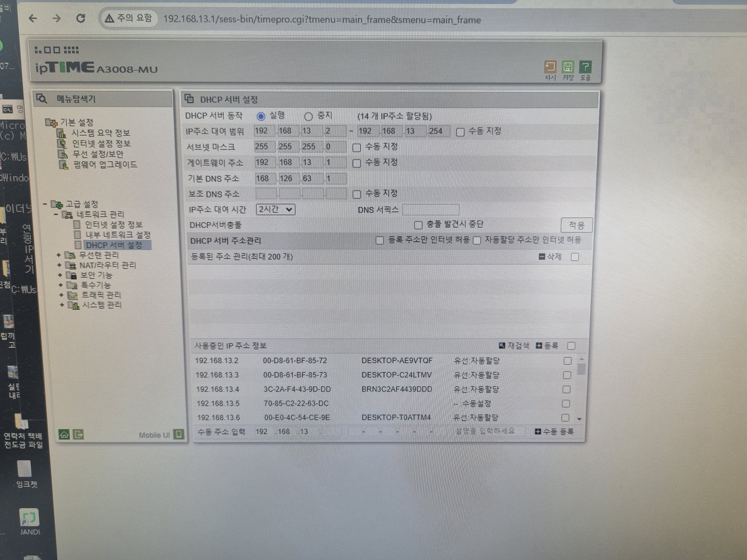The height and width of the screenshot is (560, 747).
Task: Select the 실행 radio button
Action: point(261,116)
